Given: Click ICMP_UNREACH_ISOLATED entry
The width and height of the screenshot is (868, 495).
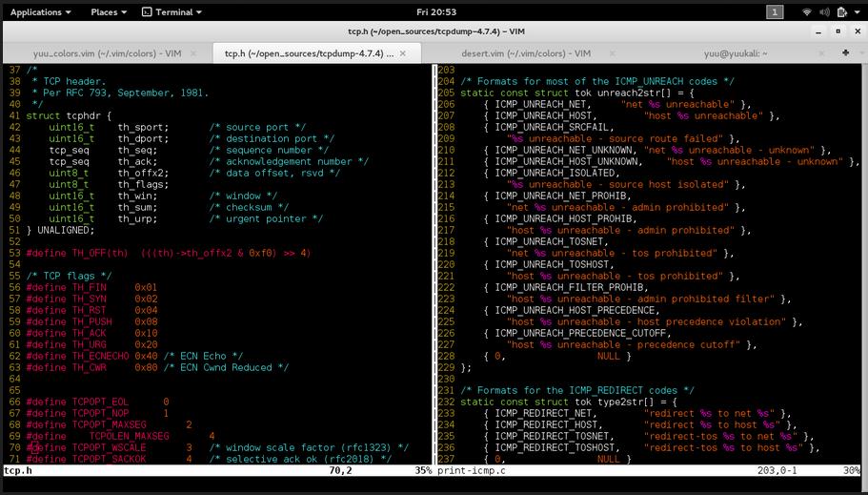Looking at the screenshot, I should click(555, 173).
